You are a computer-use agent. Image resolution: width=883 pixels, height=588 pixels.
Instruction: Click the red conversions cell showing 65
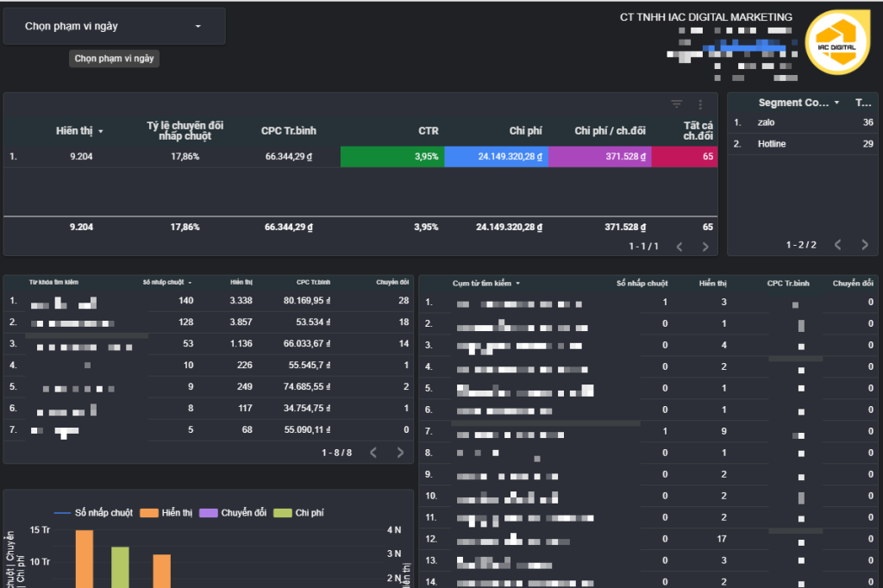pos(684,157)
